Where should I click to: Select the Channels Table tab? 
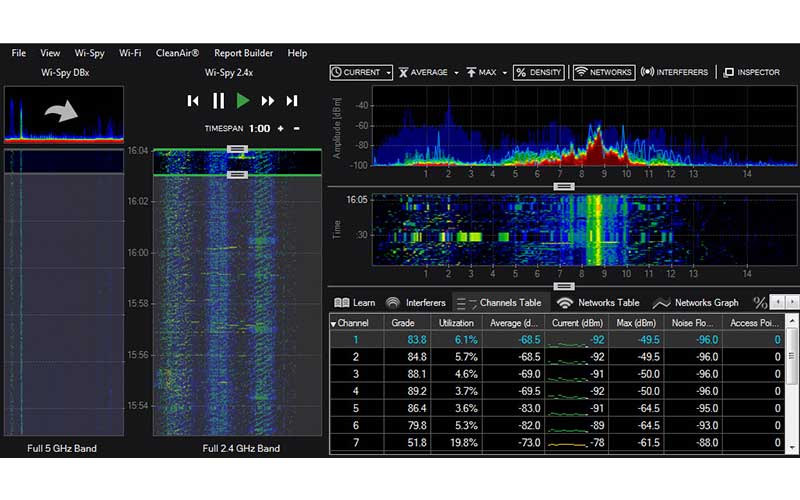499,303
